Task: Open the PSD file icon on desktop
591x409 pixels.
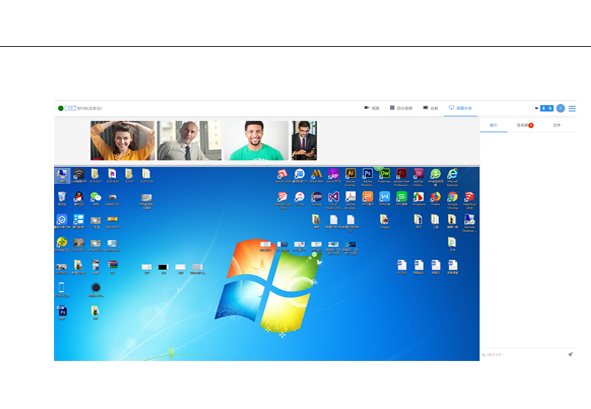Action: click(x=62, y=312)
